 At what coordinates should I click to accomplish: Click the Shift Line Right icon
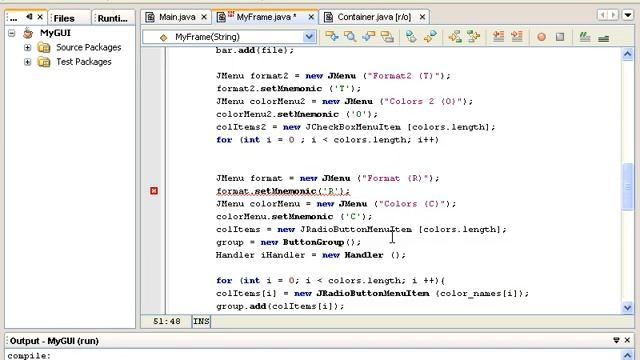point(517,37)
